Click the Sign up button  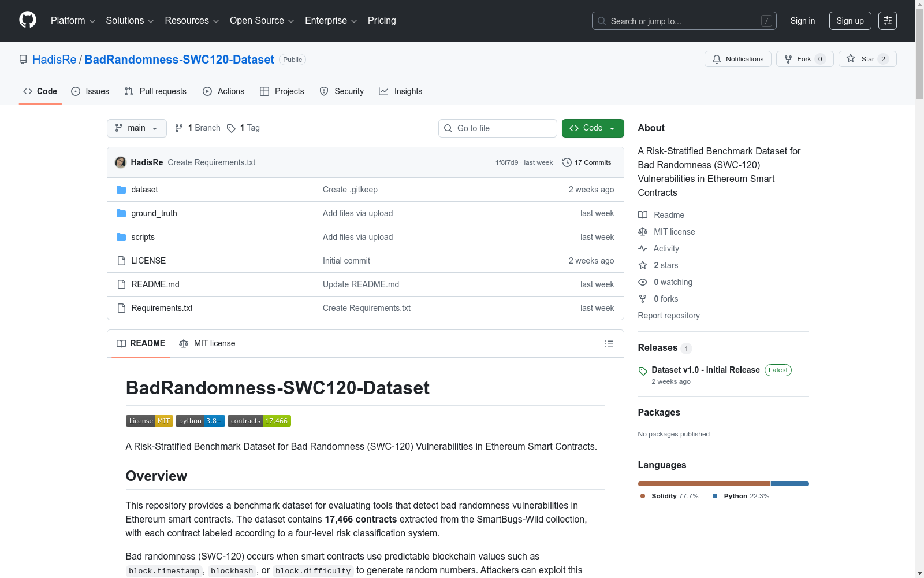(850, 21)
